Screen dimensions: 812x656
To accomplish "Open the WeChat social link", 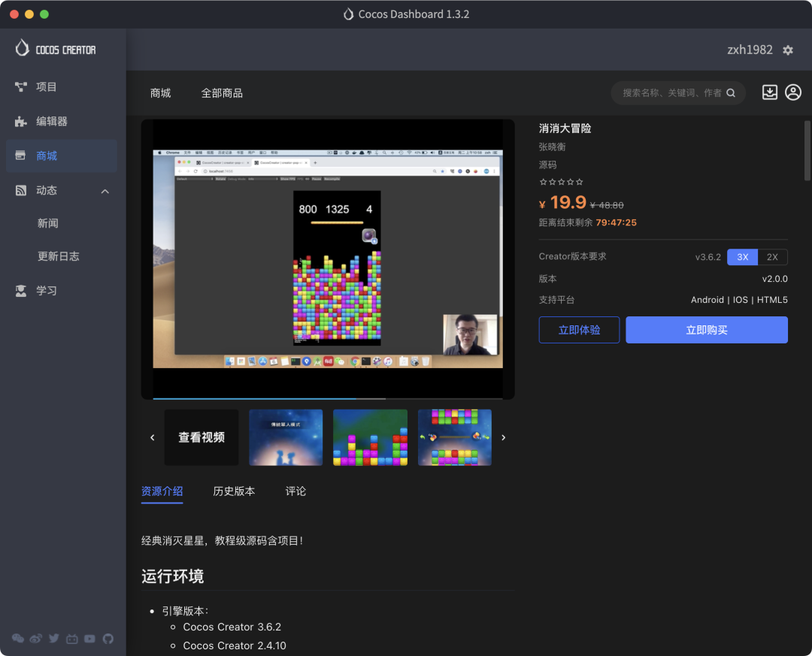I will point(18,639).
